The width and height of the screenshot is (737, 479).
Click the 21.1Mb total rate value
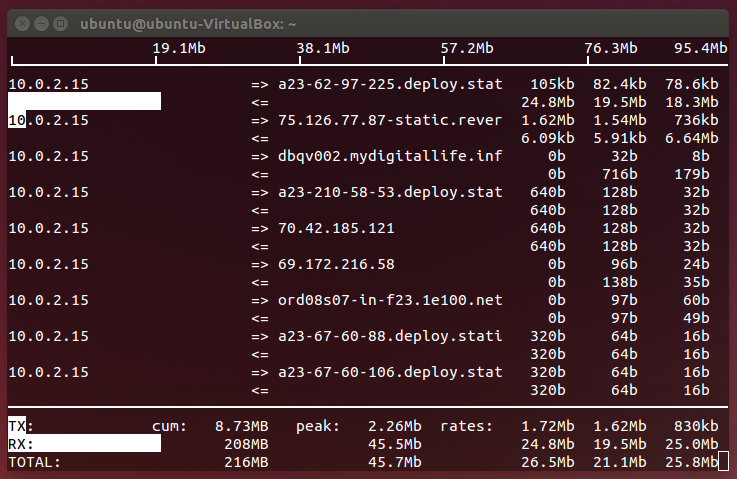(619, 463)
